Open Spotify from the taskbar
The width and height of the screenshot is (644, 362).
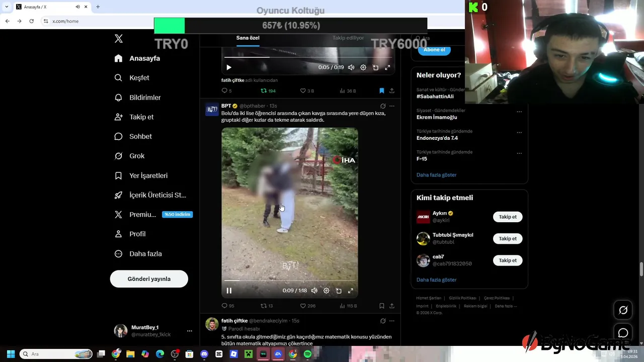[x=307, y=354]
